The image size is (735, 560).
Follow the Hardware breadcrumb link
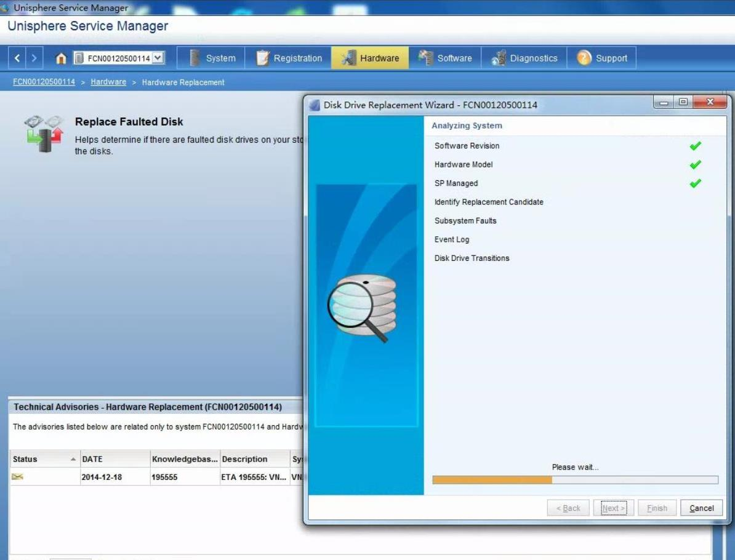pyautogui.click(x=108, y=82)
